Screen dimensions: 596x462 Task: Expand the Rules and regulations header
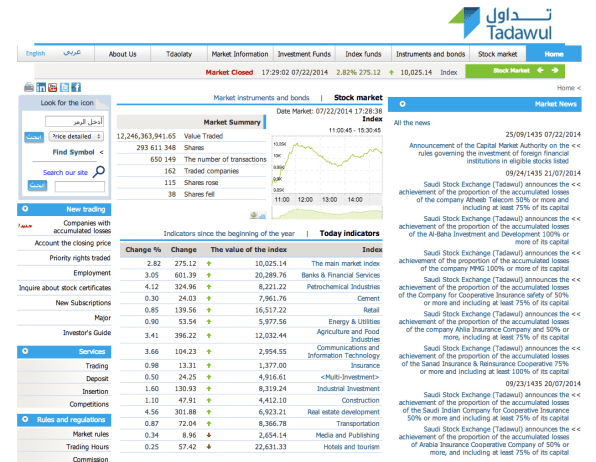pyautogui.click(x=64, y=420)
